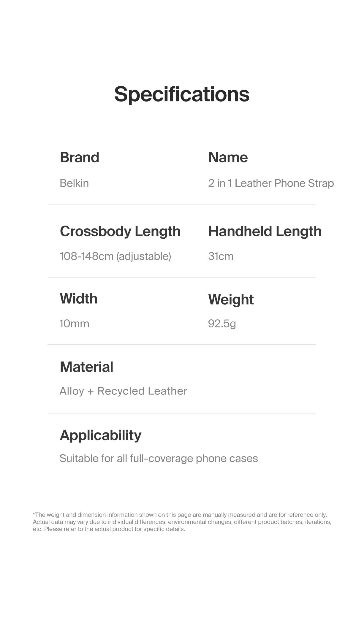
Task: Select the Brand label
Action: pyautogui.click(x=79, y=157)
